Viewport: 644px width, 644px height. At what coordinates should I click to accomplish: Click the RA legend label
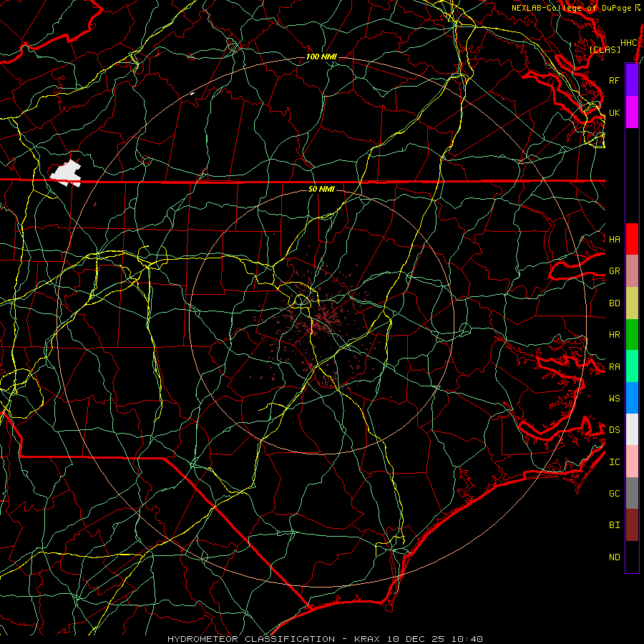click(615, 367)
